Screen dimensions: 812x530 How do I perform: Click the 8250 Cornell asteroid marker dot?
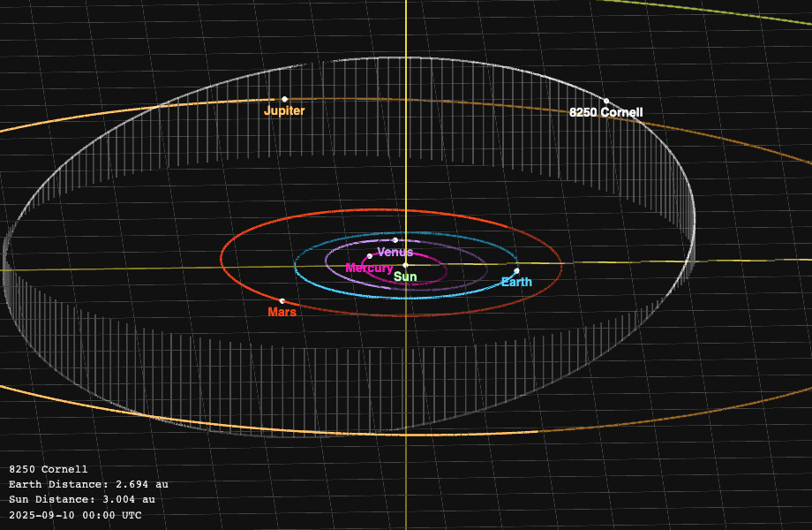click(606, 101)
